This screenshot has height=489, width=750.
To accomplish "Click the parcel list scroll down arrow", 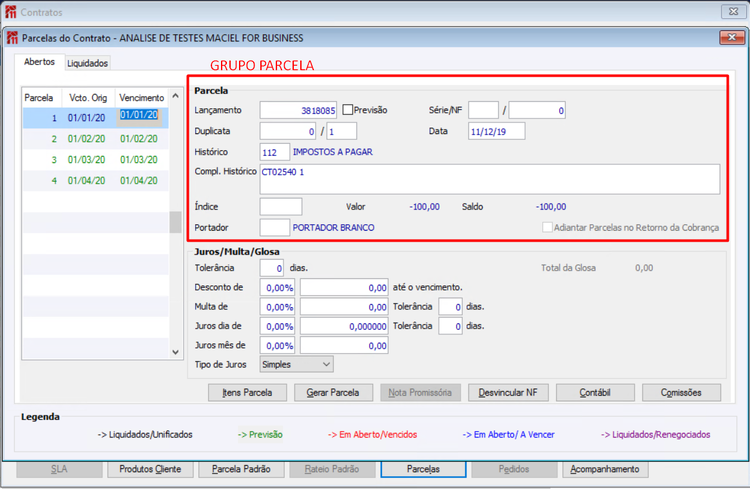I will click(176, 352).
